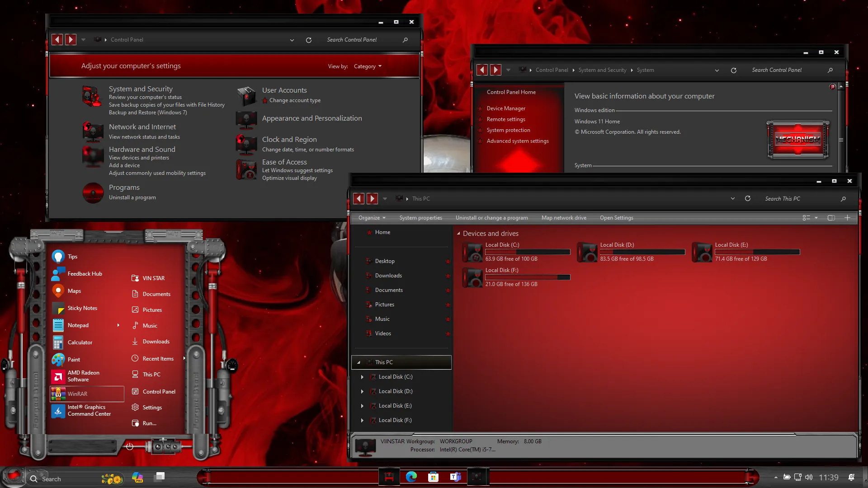This screenshot has height=488, width=868.
Task: Open Microsoft Edge on taskbar
Action: (411, 477)
